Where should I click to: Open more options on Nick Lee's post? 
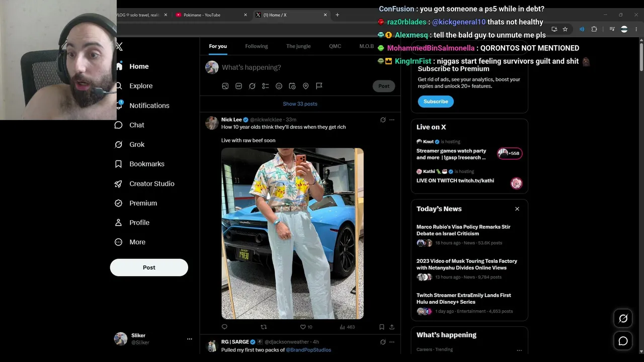[392, 120]
